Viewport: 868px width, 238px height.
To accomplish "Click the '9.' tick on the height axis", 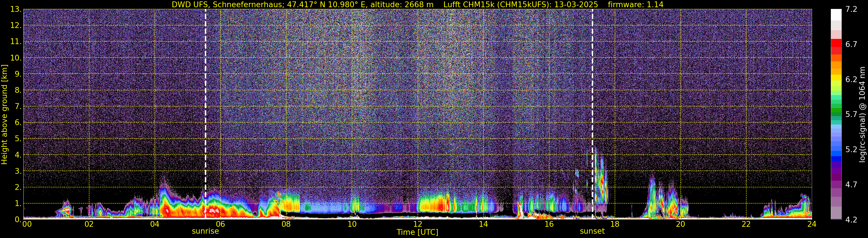I will (18, 74).
